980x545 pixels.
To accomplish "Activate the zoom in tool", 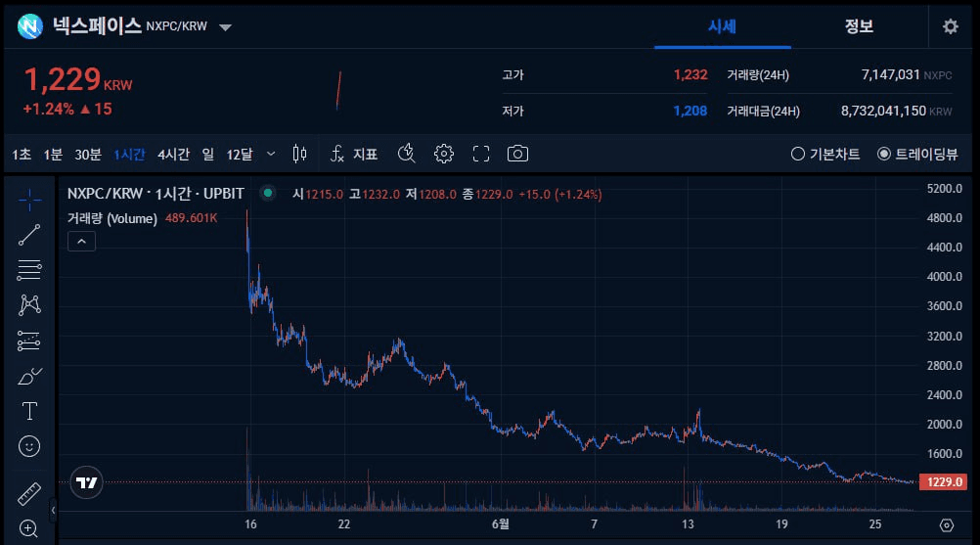I will pos(29,528).
